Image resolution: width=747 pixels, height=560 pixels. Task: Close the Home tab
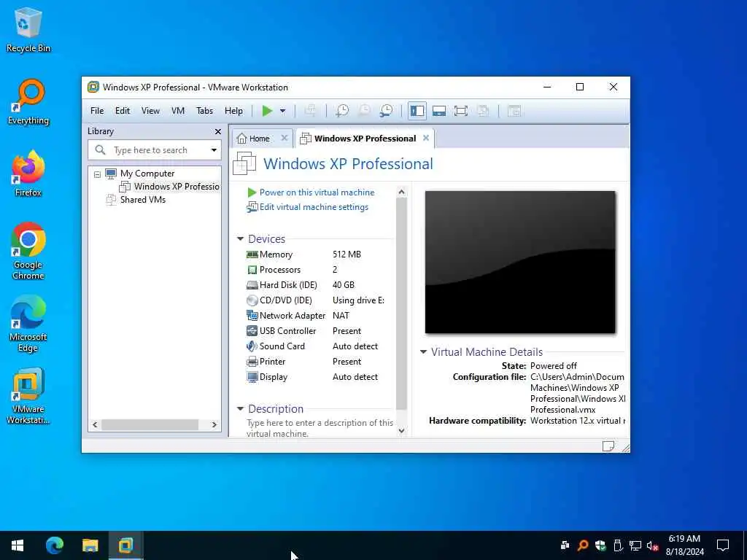(285, 138)
